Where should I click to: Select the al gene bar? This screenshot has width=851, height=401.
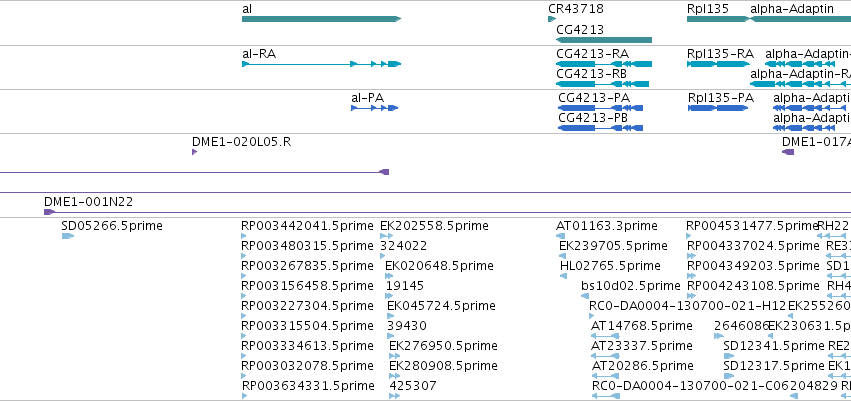[321, 19]
